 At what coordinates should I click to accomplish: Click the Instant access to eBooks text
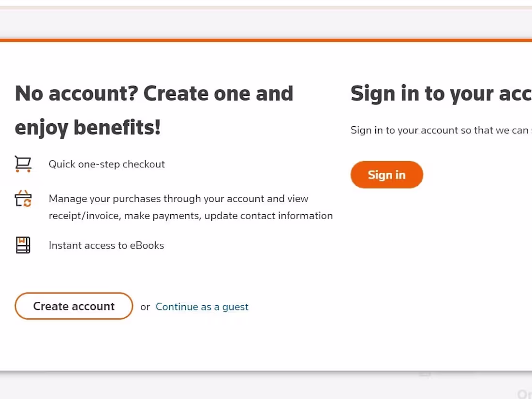[x=106, y=245]
